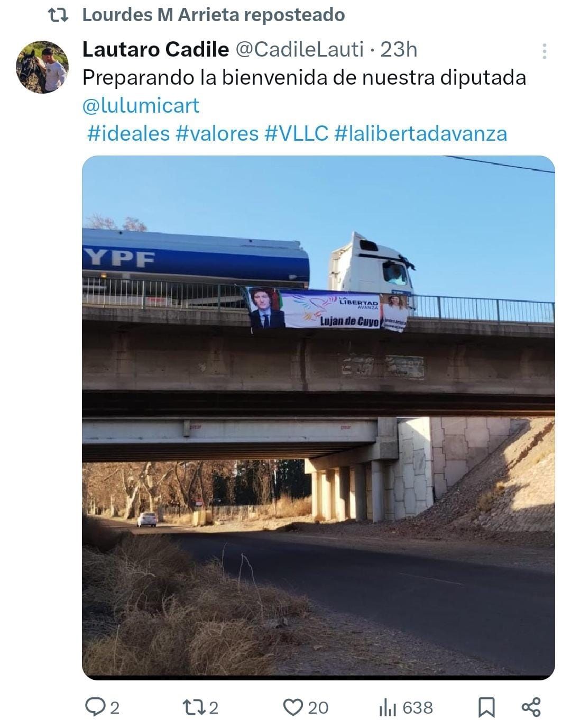Share the tweet via share icon
Screen dimensions: 571x728
[531, 707]
